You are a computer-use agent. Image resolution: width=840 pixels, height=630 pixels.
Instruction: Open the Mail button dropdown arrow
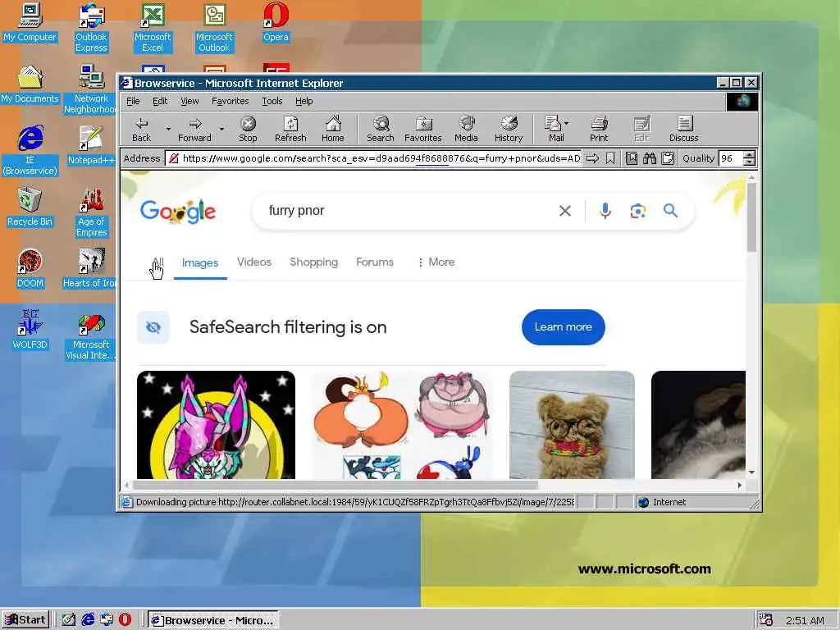(x=567, y=123)
